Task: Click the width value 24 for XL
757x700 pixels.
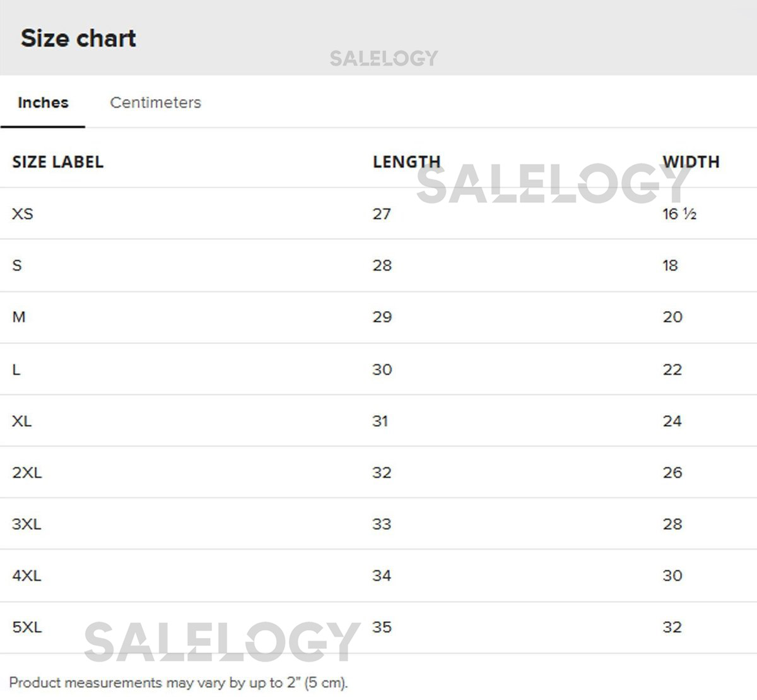Action: (672, 421)
